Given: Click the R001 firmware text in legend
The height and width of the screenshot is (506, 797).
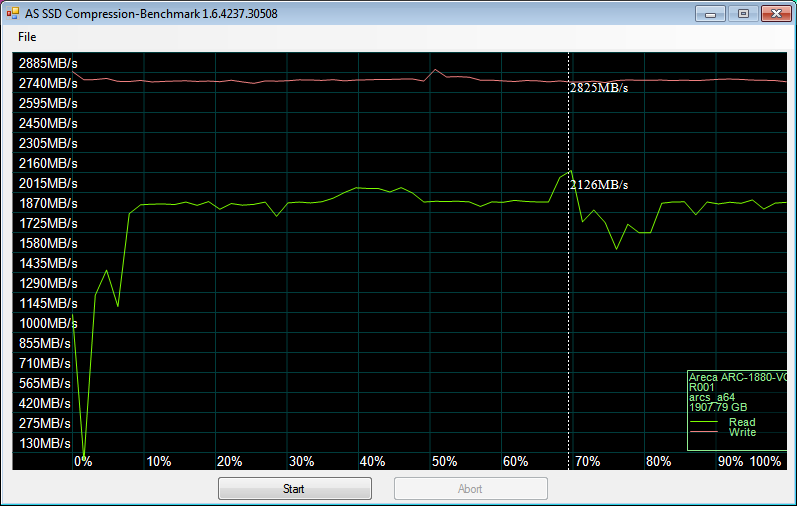Looking at the screenshot, I should (x=701, y=387).
